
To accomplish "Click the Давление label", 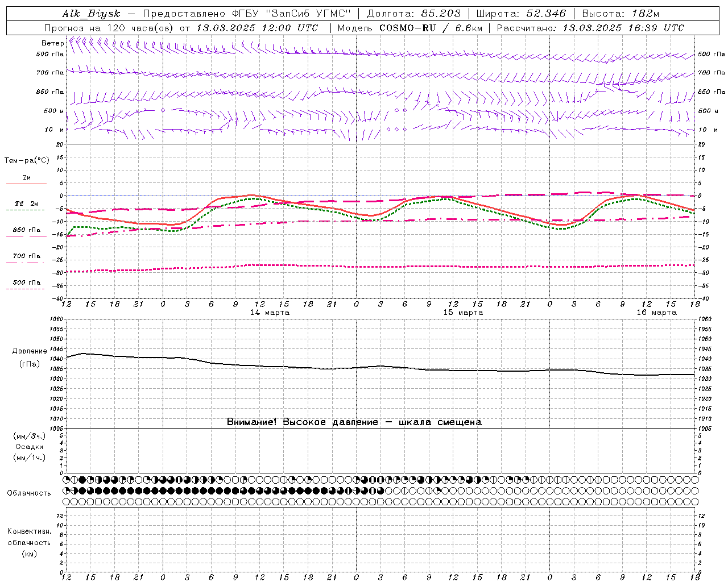I will pyautogui.click(x=30, y=351).
